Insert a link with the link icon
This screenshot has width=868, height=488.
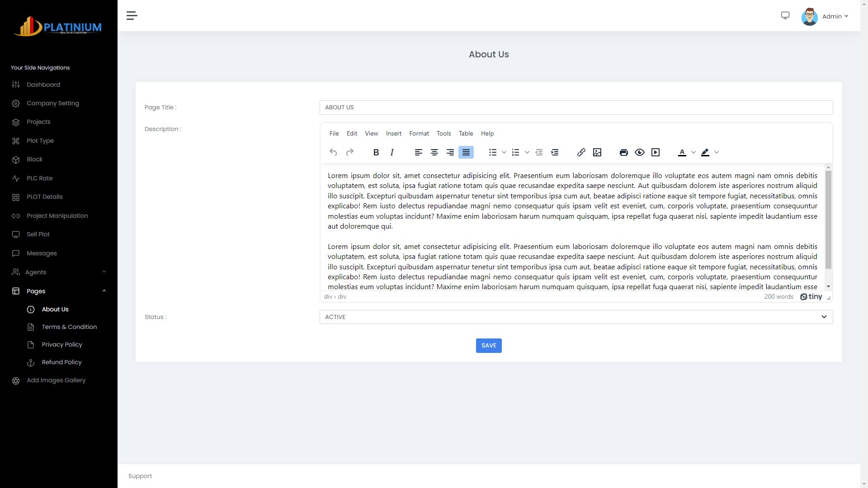[x=581, y=153]
